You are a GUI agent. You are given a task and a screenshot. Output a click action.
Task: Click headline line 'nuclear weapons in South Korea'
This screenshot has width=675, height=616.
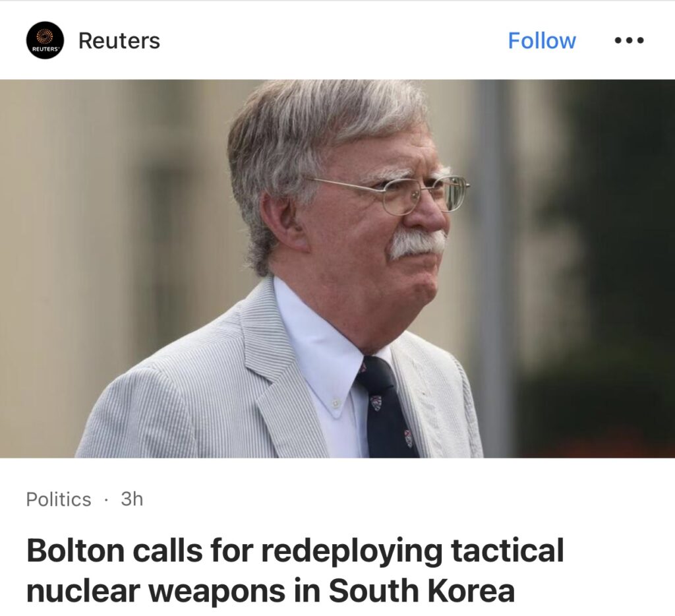pyautogui.click(x=271, y=590)
